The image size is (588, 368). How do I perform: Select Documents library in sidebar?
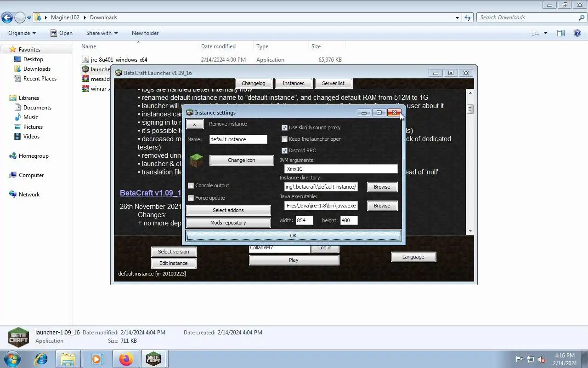(x=37, y=107)
